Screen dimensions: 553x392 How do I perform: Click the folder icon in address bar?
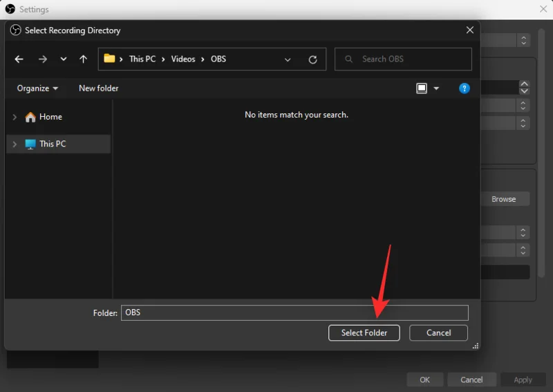tap(109, 59)
